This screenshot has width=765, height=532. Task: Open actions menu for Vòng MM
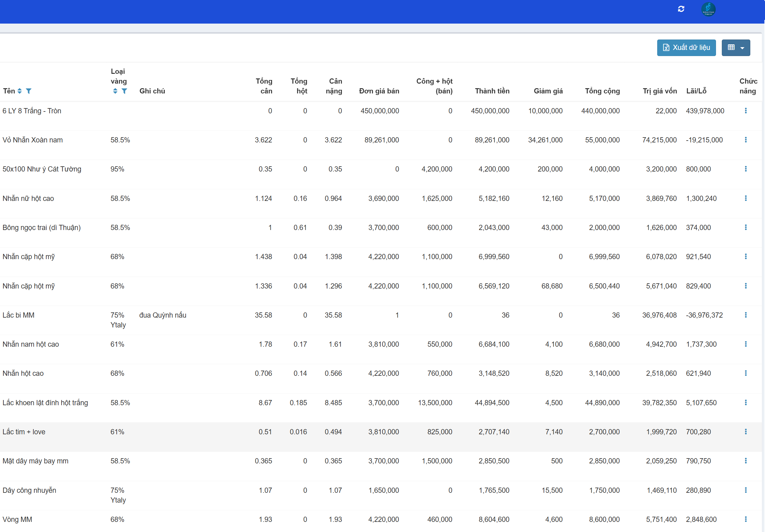click(x=746, y=519)
